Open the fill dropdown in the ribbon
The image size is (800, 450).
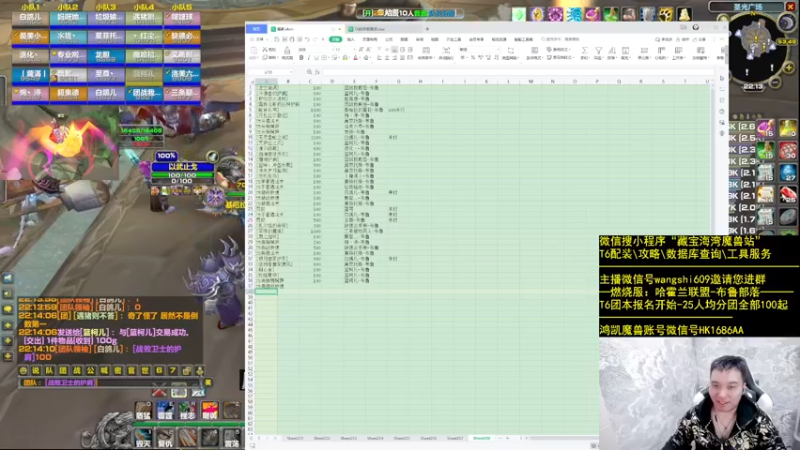(626, 53)
